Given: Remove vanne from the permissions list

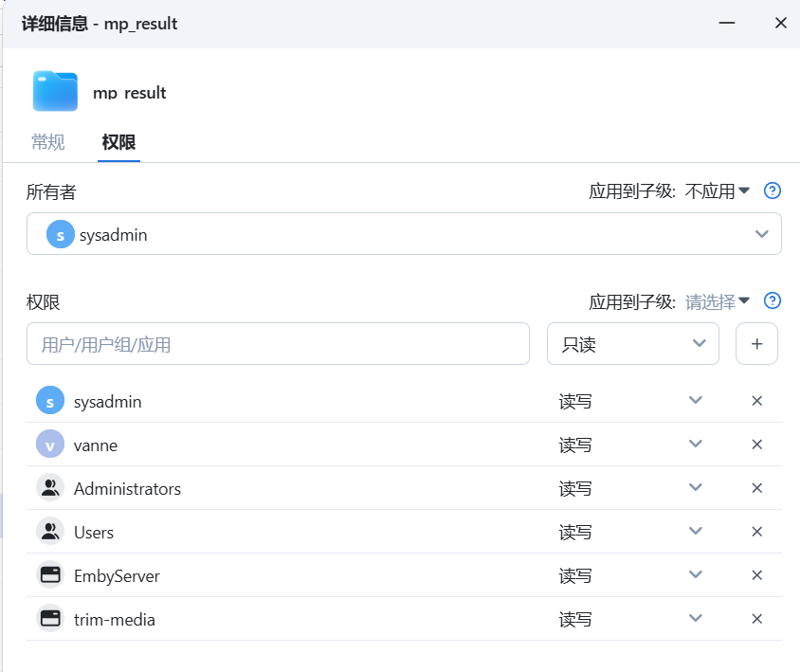Looking at the screenshot, I should 757,445.
